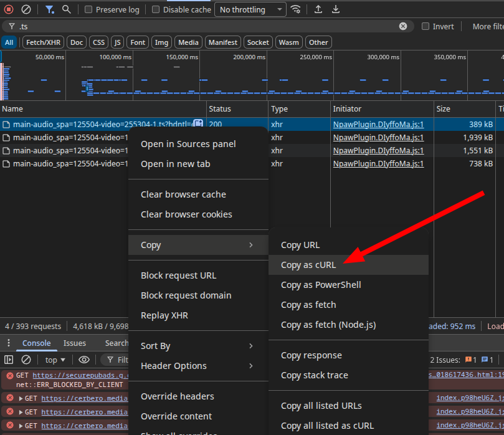Enable the Preserve log checkbox
Screen dimensions: 504x435
[88, 10]
